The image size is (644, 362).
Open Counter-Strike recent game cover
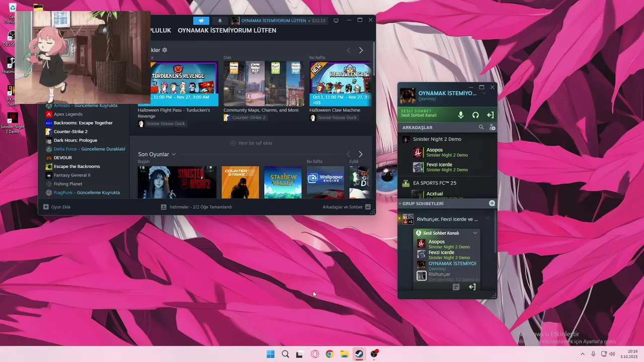click(x=240, y=182)
